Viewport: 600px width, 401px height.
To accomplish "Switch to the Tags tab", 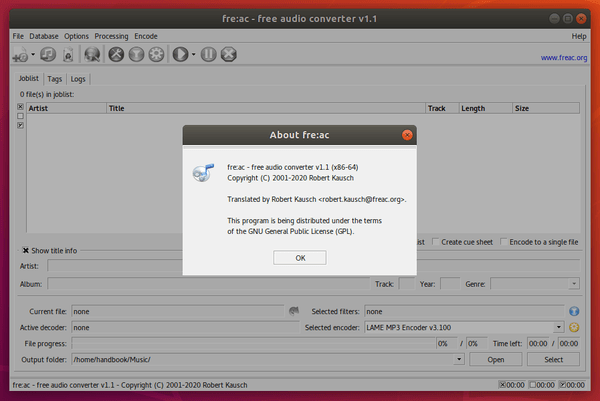I will tap(55, 79).
